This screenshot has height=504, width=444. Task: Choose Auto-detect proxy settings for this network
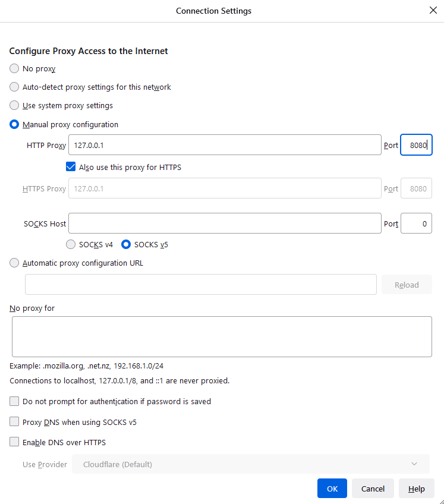(x=14, y=87)
